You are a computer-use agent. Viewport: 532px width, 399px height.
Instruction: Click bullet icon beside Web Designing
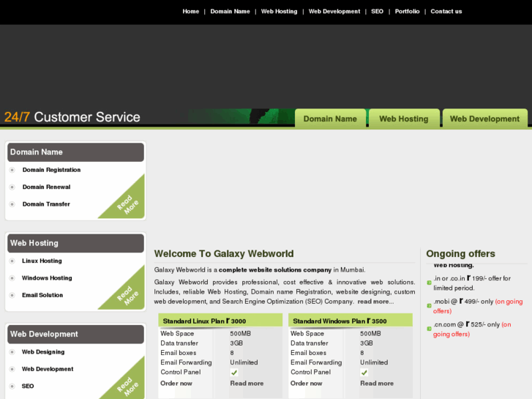pos(12,352)
